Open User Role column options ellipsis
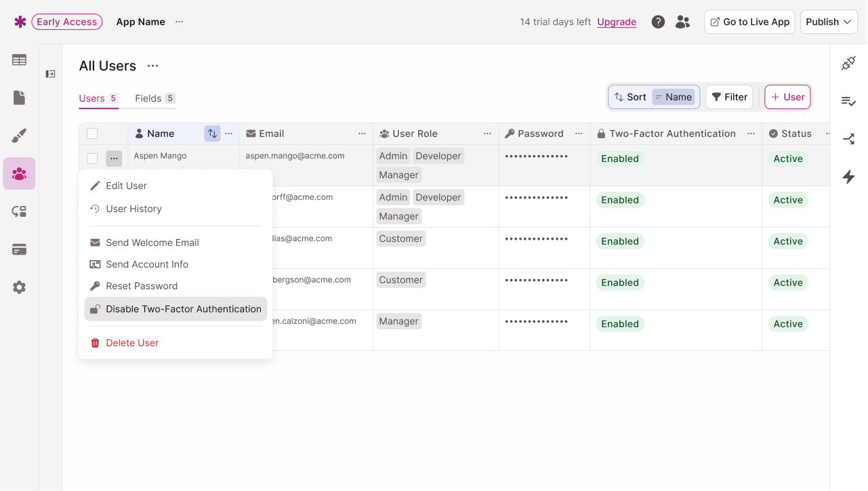 (488, 133)
